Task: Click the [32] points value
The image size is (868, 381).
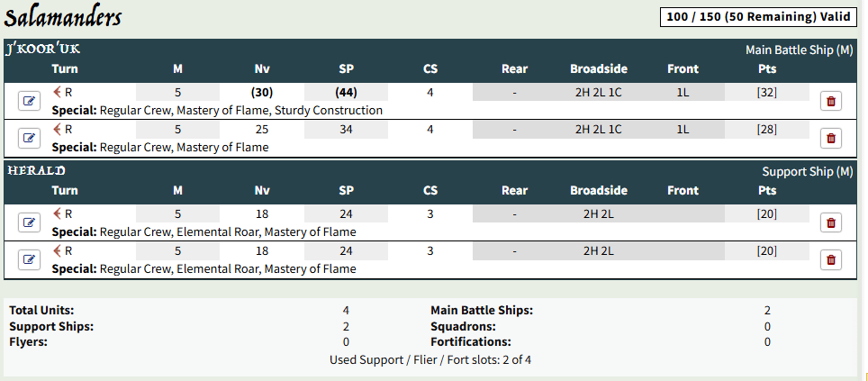Action: (x=767, y=91)
